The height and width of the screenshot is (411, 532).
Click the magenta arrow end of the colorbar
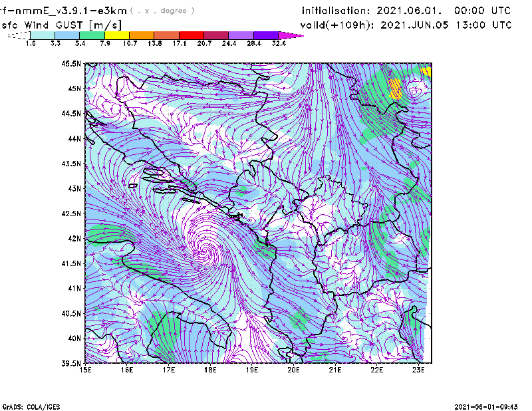coord(291,35)
